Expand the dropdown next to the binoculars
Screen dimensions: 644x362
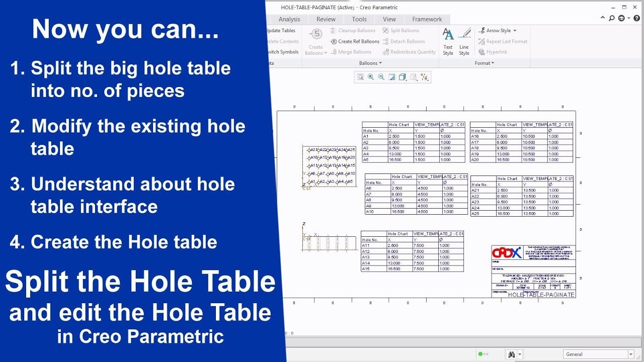pos(519,354)
